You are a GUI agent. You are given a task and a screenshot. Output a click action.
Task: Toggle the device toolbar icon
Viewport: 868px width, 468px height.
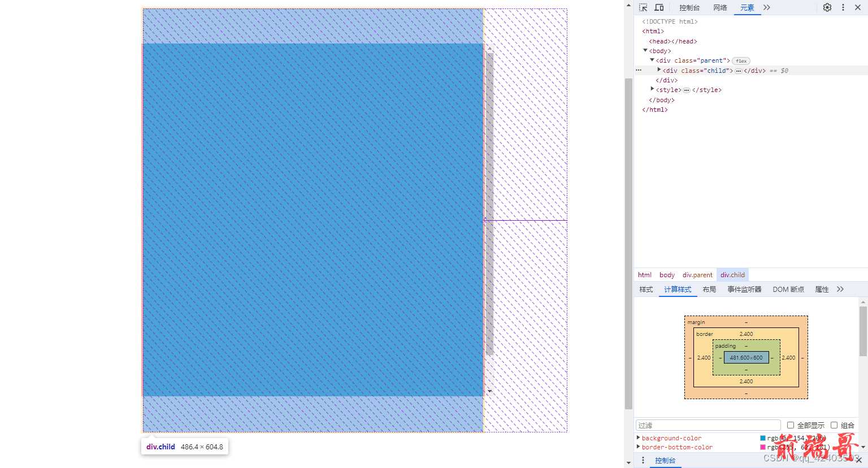(659, 7)
